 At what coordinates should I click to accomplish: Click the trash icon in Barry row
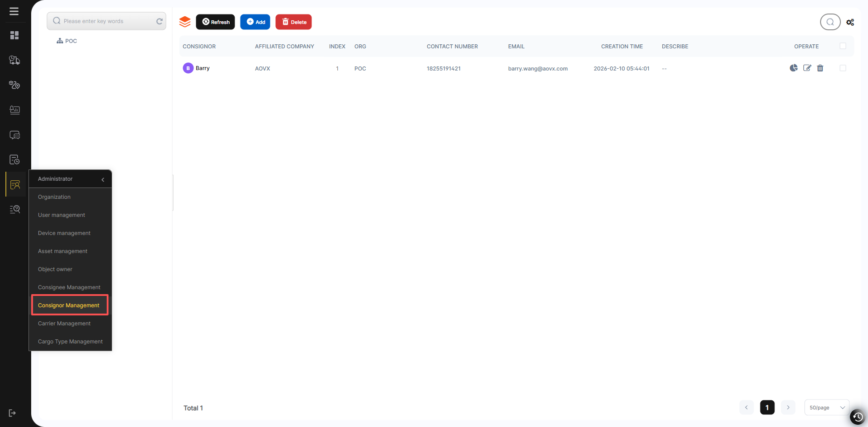tap(820, 68)
